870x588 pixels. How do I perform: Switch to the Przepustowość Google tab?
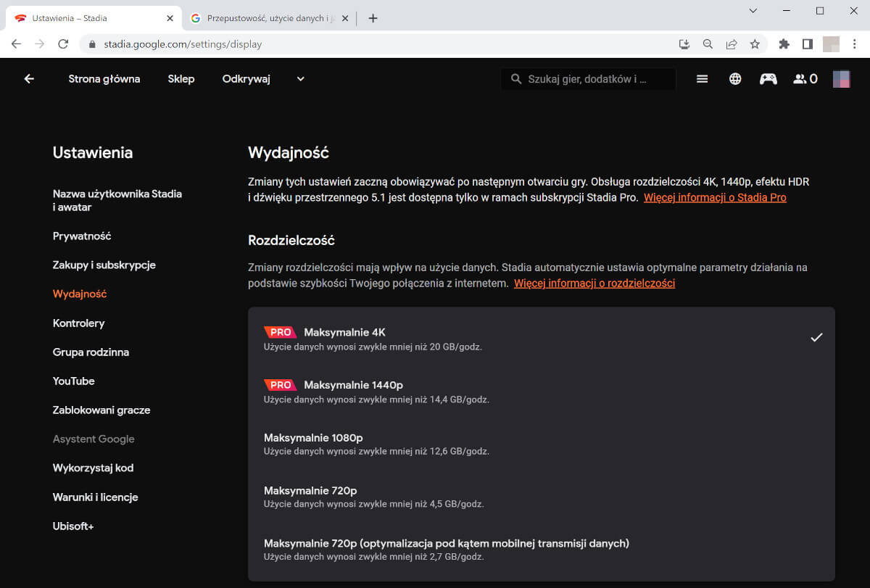point(270,18)
